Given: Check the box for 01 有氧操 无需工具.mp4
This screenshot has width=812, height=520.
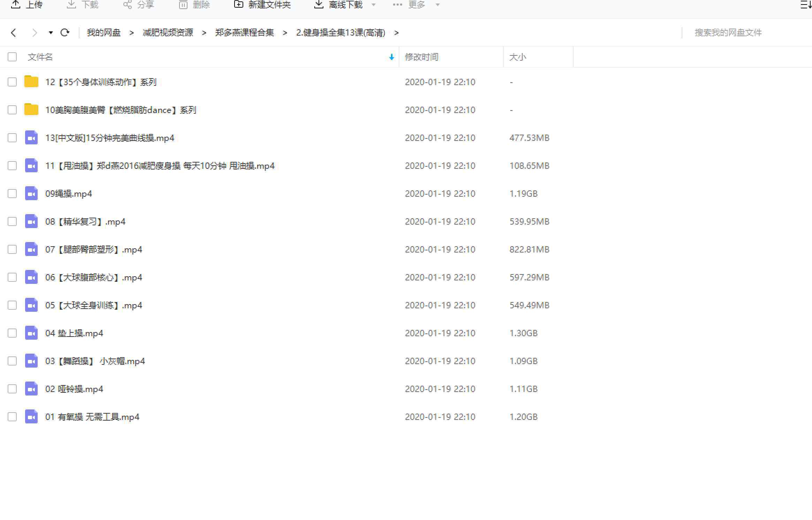Looking at the screenshot, I should (x=12, y=417).
